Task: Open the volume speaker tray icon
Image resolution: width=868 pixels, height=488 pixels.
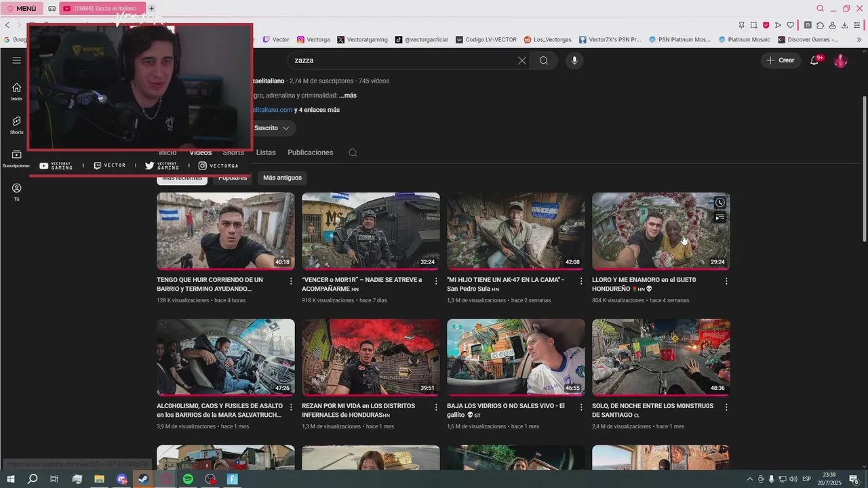Action: coord(793,479)
